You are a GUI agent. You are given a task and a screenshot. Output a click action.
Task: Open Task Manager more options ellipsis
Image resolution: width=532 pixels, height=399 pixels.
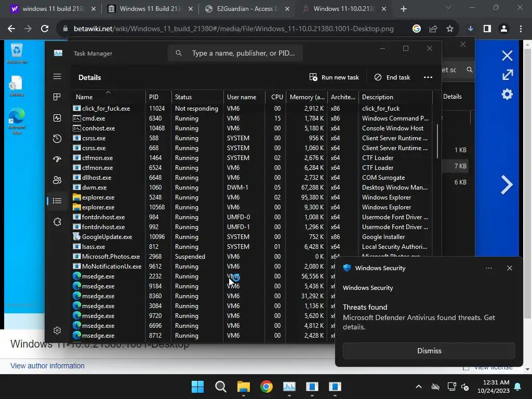(x=428, y=77)
